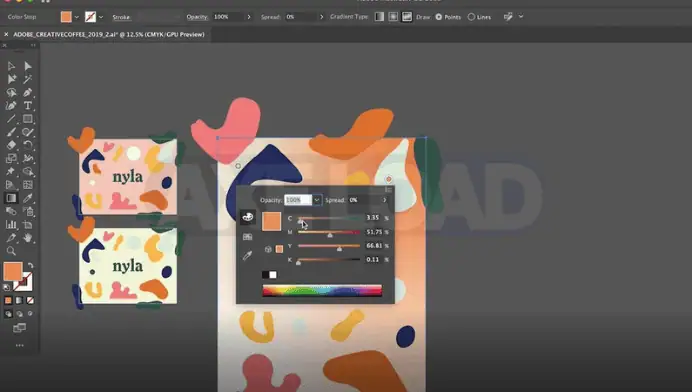This screenshot has width=692, height=392.
Task: Enable Points draw mode
Action: pyautogui.click(x=439, y=17)
